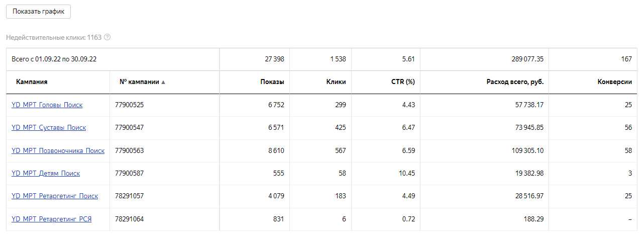The width and height of the screenshot is (644, 236).
Task: Sort by the Показы column header
Action: (x=272, y=82)
